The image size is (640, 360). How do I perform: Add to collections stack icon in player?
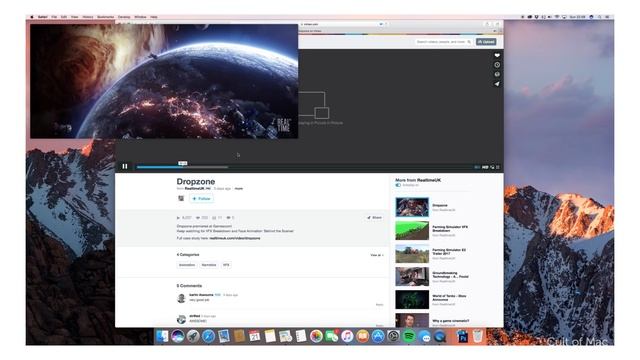click(x=497, y=74)
